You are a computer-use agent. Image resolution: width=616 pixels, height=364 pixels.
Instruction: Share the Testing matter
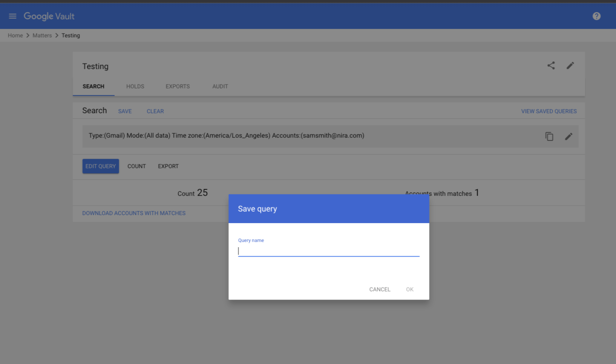pyautogui.click(x=551, y=66)
